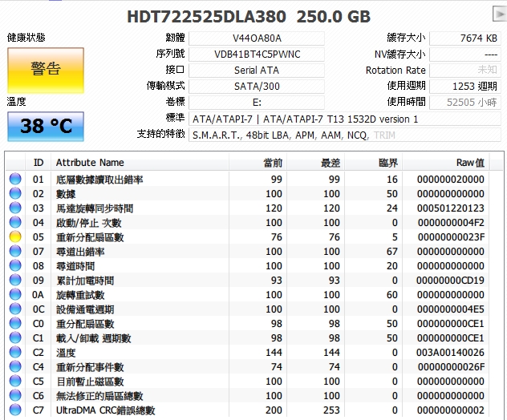
Task: Click the 臨界 column header
Action: coord(388,163)
